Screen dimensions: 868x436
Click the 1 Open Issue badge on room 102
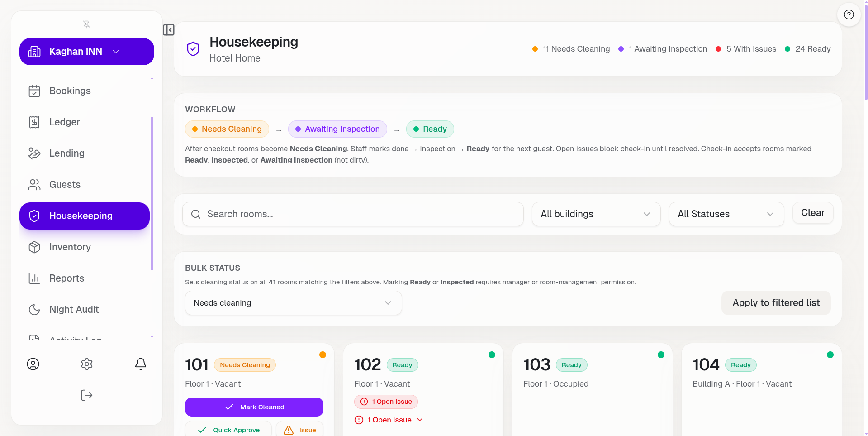pos(386,402)
